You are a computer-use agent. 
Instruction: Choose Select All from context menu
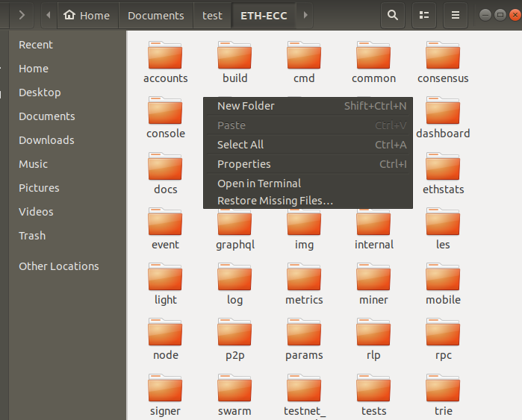click(x=308, y=145)
